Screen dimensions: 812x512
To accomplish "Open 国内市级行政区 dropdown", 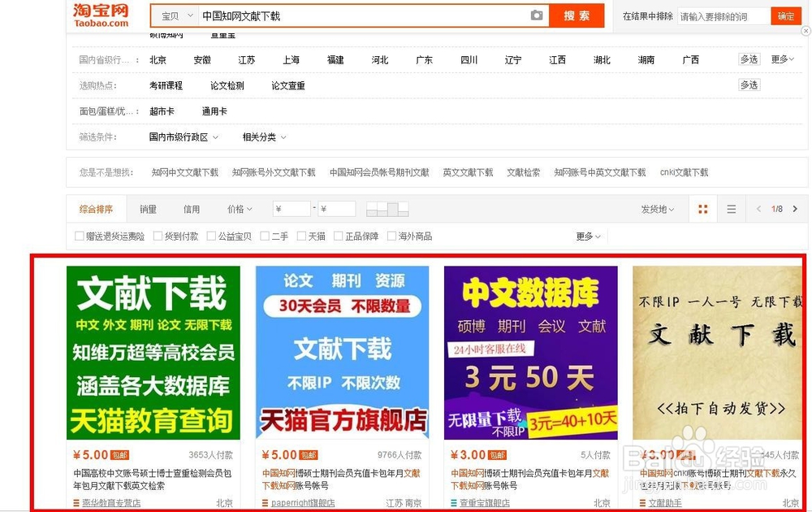I will [x=184, y=137].
